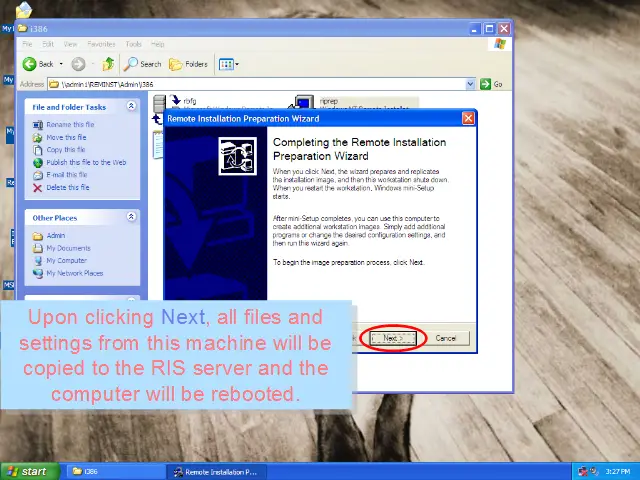Toggle the Folders pane button

[188, 64]
